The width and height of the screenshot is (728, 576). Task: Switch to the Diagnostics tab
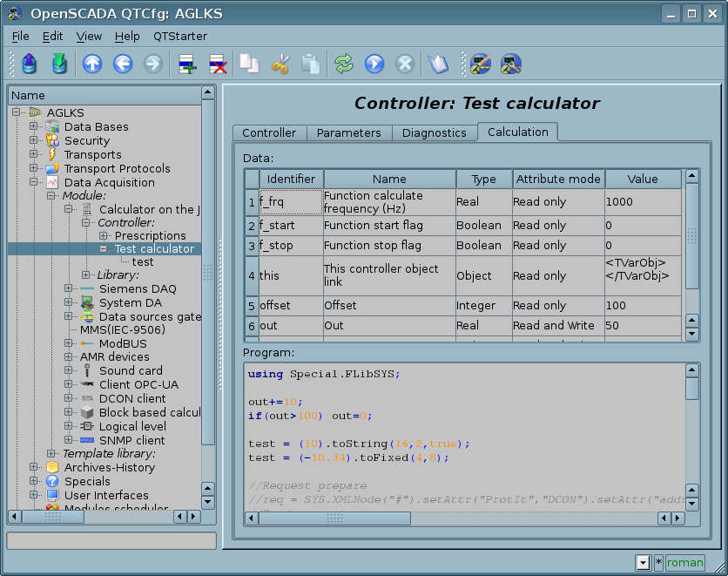[434, 132]
